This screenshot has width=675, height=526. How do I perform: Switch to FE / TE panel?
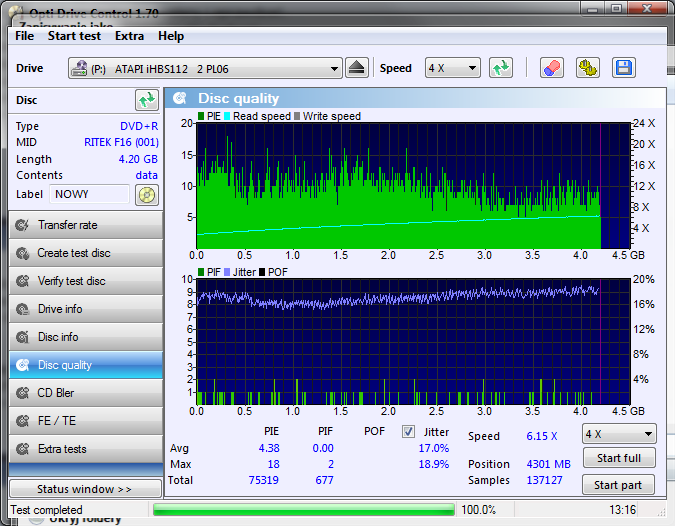tap(86, 421)
